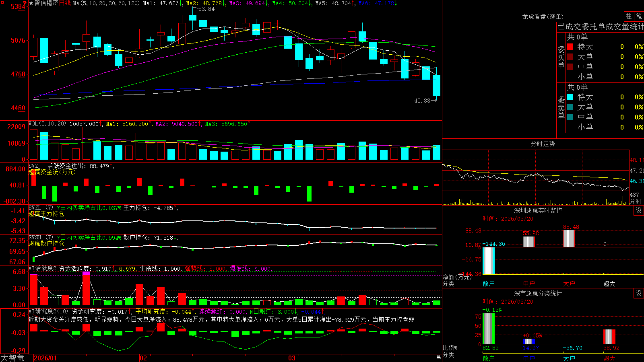Click the MA4: 50.204 value
The height and width of the screenshot is (362, 644).
pyautogui.click(x=292, y=3)
